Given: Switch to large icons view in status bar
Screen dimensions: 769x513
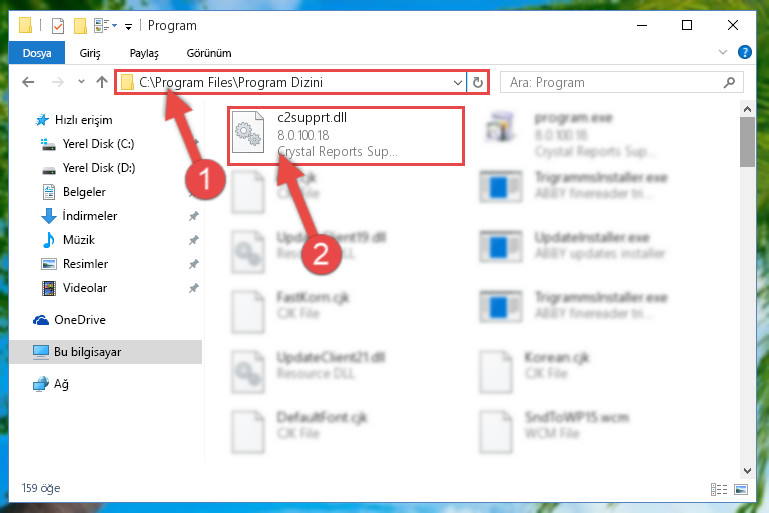Looking at the screenshot, I should (741, 489).
